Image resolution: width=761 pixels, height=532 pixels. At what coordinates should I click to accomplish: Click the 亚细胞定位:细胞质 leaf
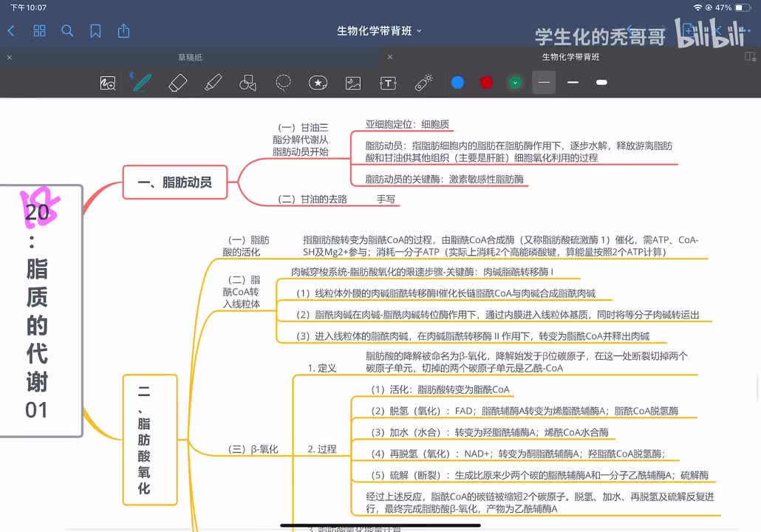pos(407,124)
